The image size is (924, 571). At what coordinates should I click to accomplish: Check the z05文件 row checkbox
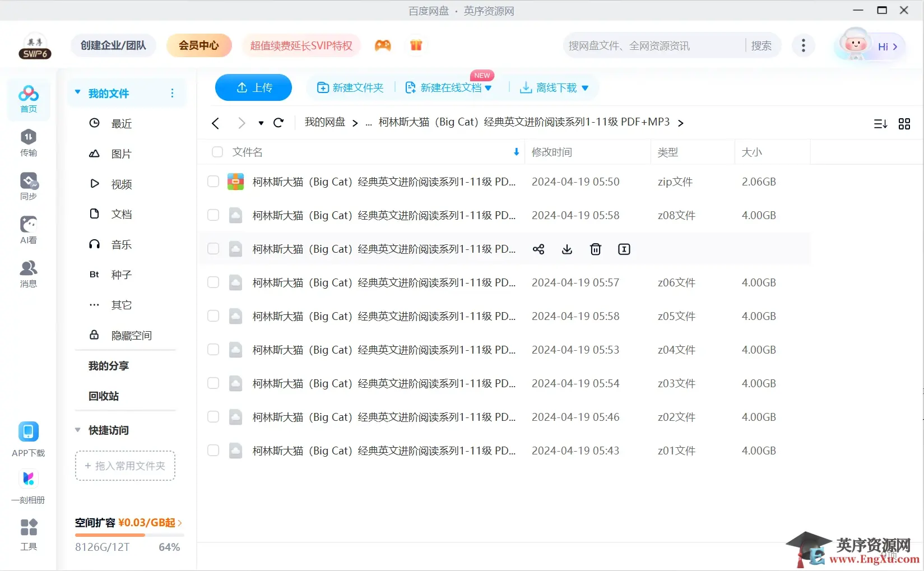coord(213,316)
